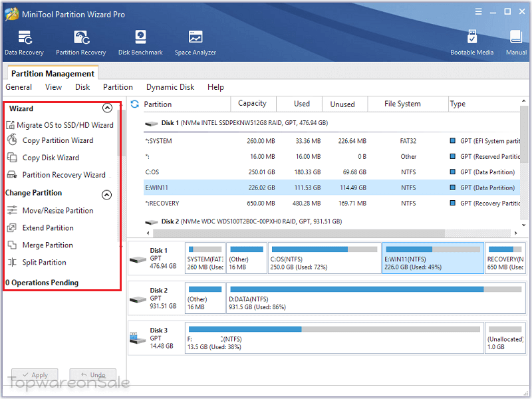Screen dimensions: 532x399
Task: Select Unallocated 1.0 GB block
Action: coord(505,338)
